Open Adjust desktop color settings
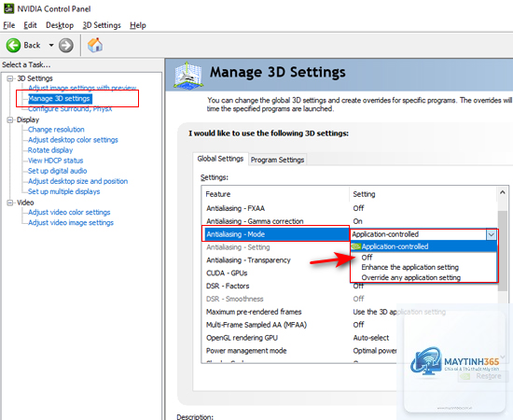The image size is (513, 420). [73, 140]
